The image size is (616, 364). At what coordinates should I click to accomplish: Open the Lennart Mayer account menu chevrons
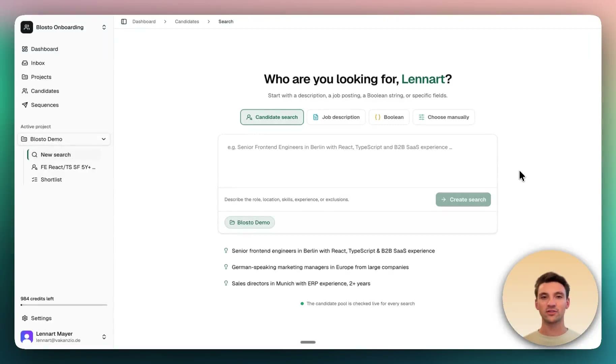(x=104, y=337)
